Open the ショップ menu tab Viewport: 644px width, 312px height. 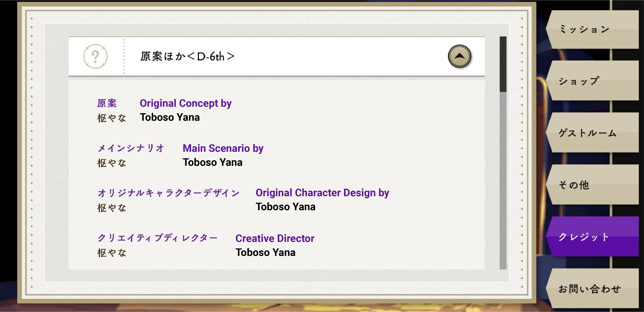[592, 81]
